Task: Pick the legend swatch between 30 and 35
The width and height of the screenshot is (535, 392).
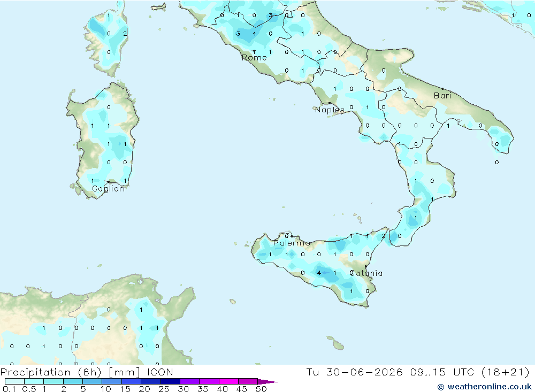Action: tap(190, 381)
